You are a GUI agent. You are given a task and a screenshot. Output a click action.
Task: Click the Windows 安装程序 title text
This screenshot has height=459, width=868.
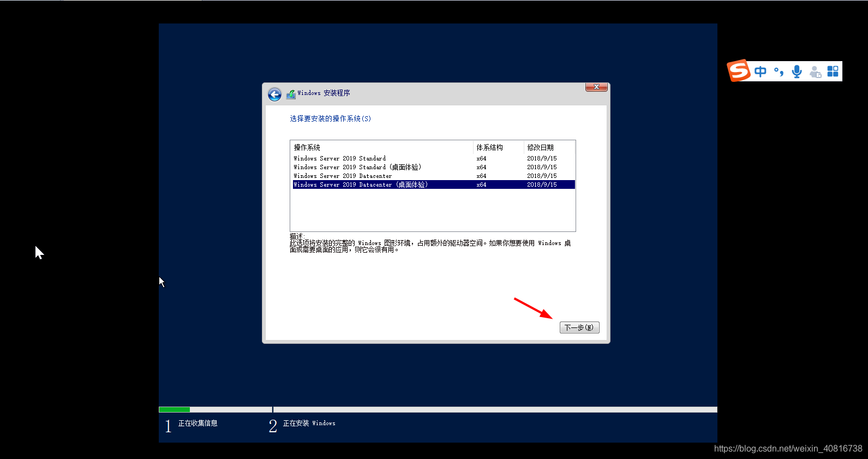(324, 93)
